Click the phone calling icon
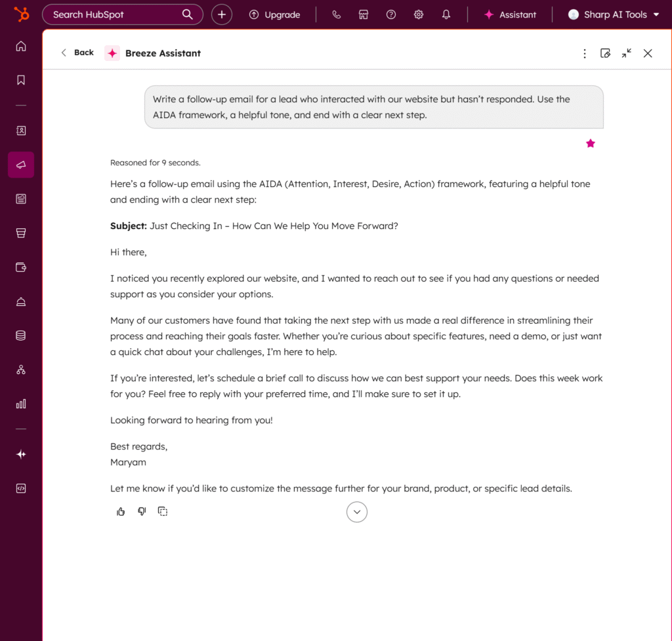This screenshot has height=641, width=672. 337,14
